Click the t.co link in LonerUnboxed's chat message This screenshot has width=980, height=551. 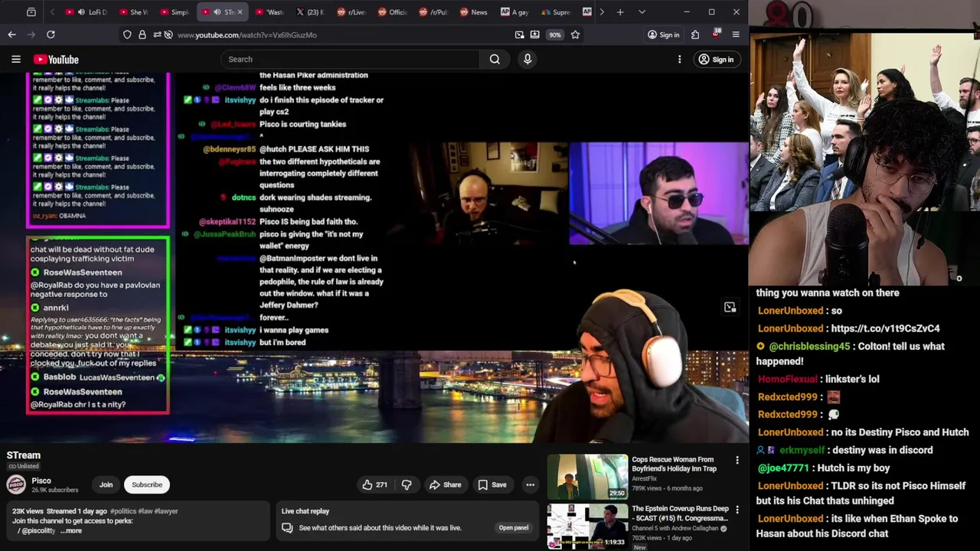coord(885,328)
